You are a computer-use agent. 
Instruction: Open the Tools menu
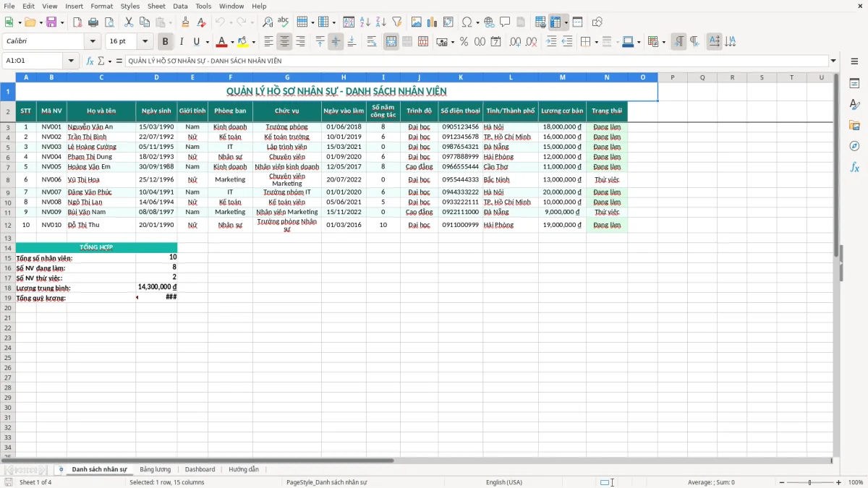coord(203,6)
